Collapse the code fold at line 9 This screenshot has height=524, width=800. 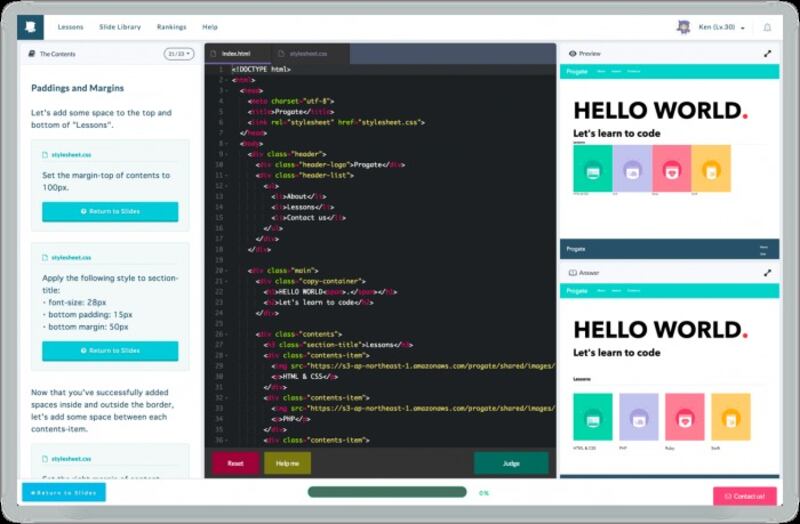(227, 153)
